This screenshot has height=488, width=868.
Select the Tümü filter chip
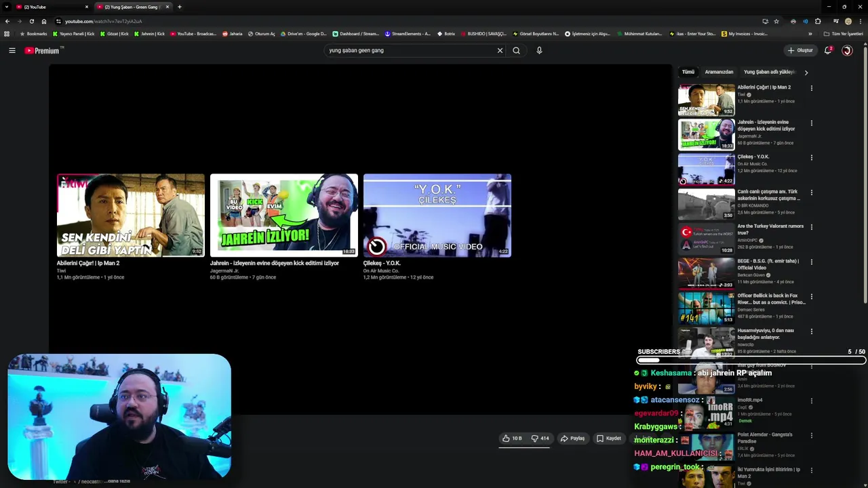tap(688, 72)
